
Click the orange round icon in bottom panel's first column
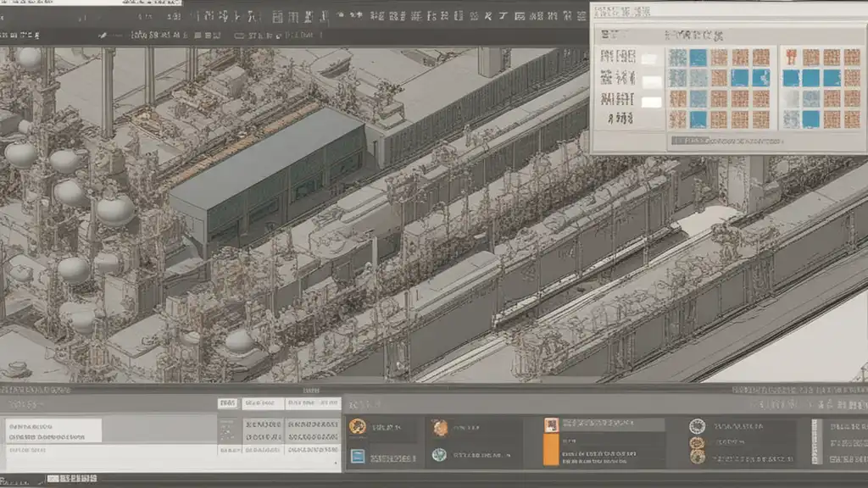click(x=357, y=426)
